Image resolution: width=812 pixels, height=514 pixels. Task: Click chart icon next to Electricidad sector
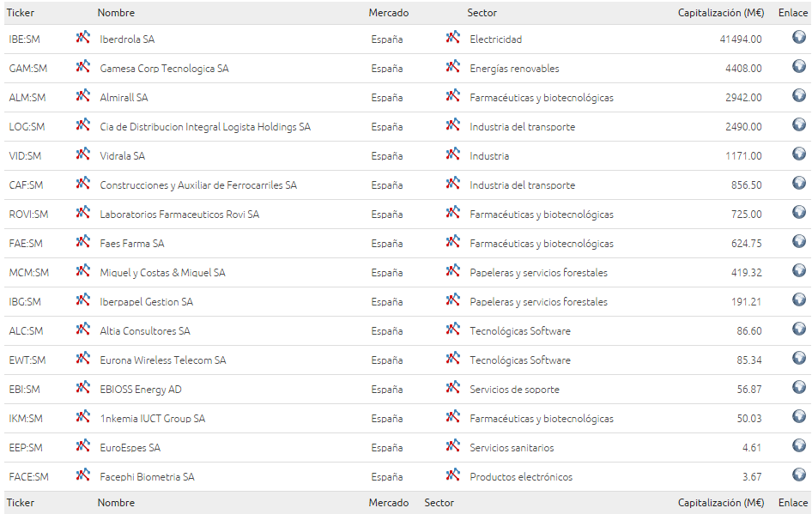click(x=452, y=37)
